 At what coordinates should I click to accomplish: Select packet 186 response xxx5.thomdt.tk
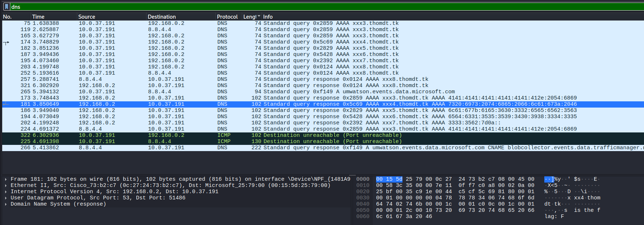[323, 110]
